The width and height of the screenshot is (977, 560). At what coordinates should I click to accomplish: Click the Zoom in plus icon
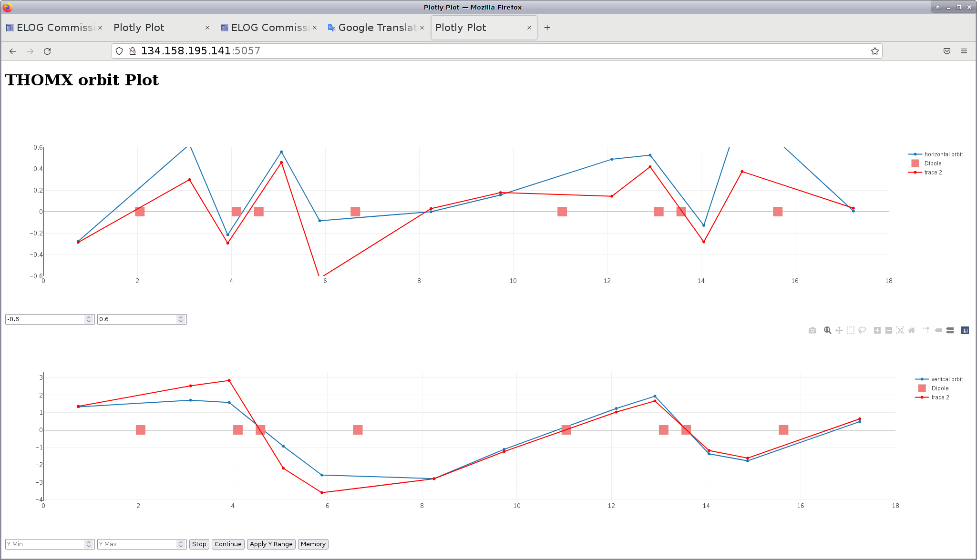877,330
